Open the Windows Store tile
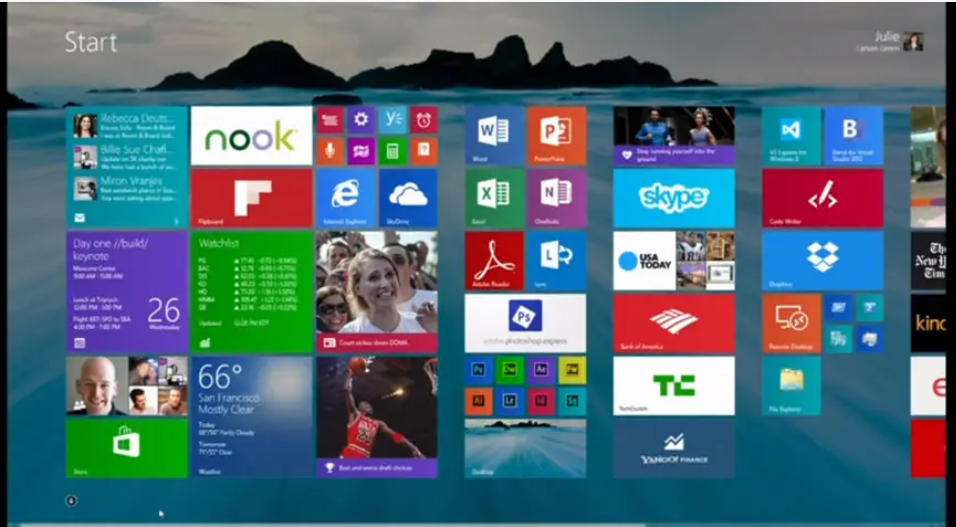 [127, 448]
